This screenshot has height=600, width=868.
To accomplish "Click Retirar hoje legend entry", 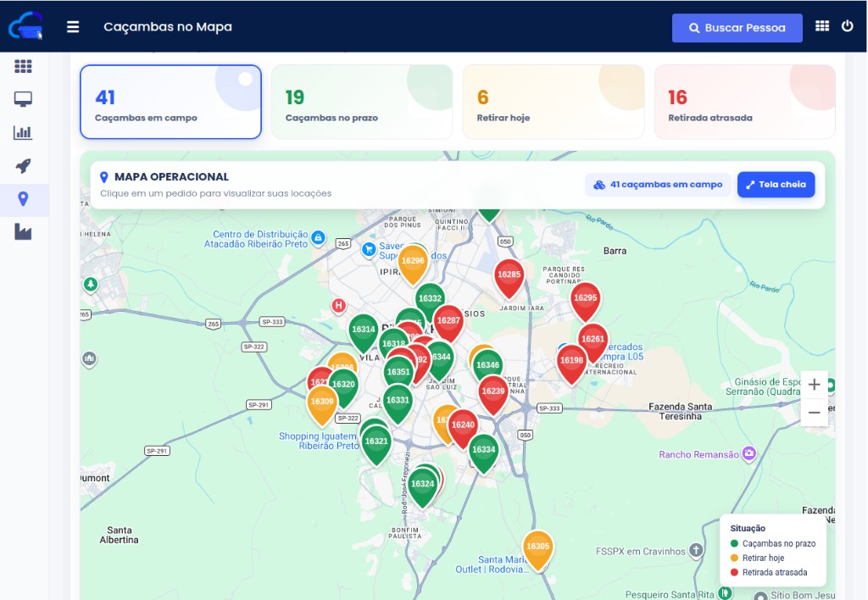I will [758, 558].
